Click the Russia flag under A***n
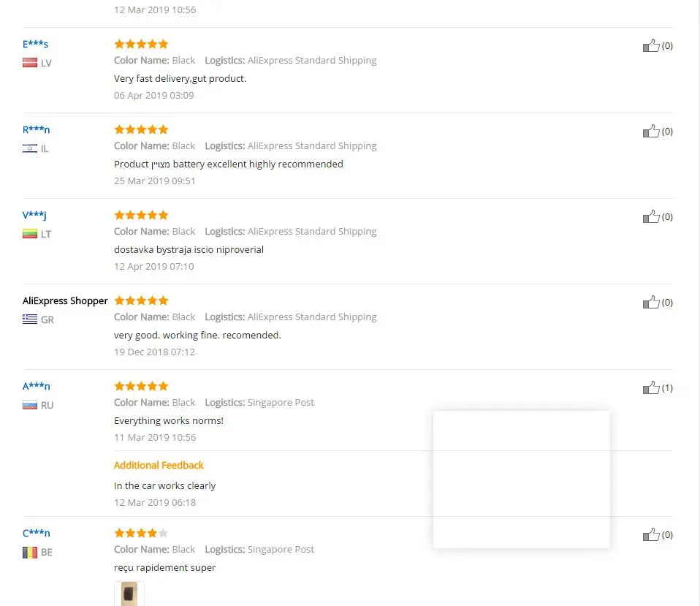Viewport: 700px width, 606px height. coord(30,405)
